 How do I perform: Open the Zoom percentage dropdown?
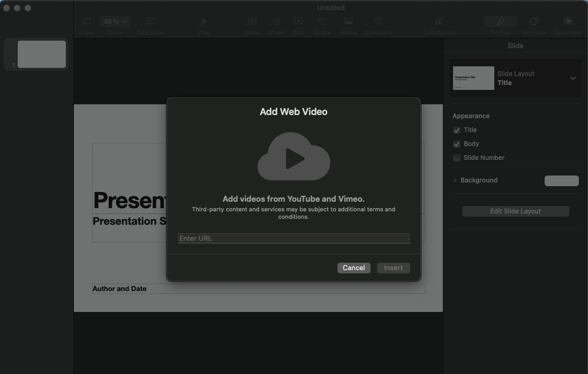tap(115, 21)
